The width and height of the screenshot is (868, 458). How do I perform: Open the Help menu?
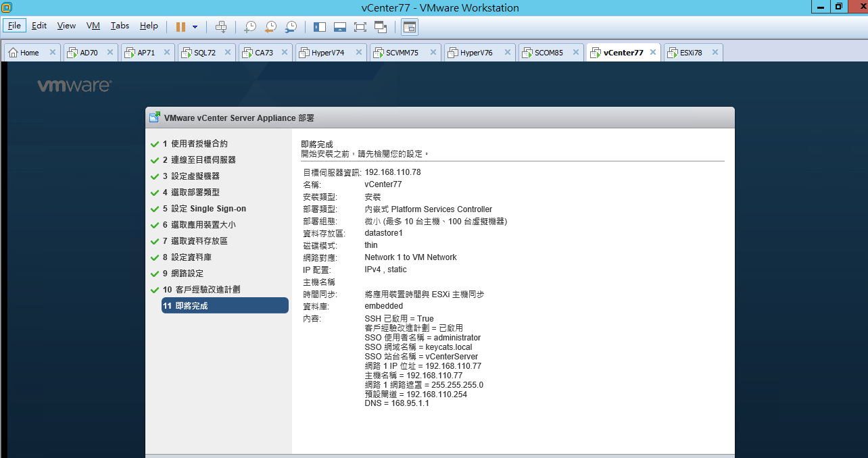[149, 26]
